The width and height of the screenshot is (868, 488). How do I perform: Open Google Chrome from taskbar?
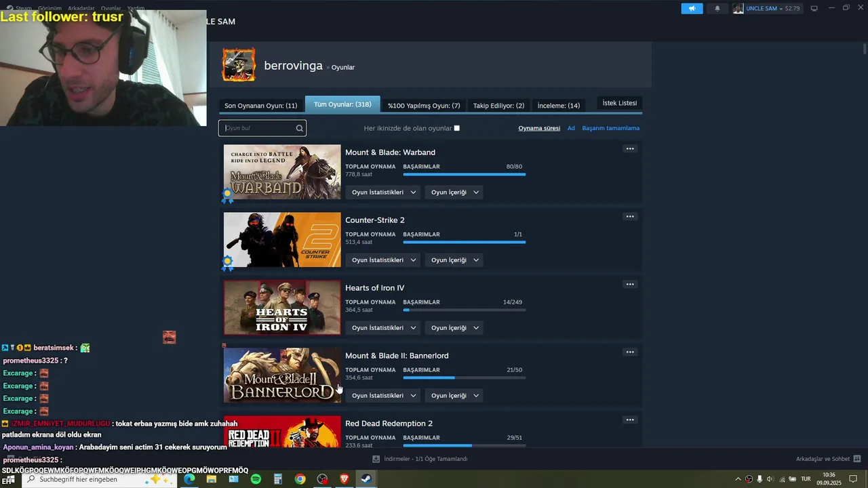(x=300, y=479)
